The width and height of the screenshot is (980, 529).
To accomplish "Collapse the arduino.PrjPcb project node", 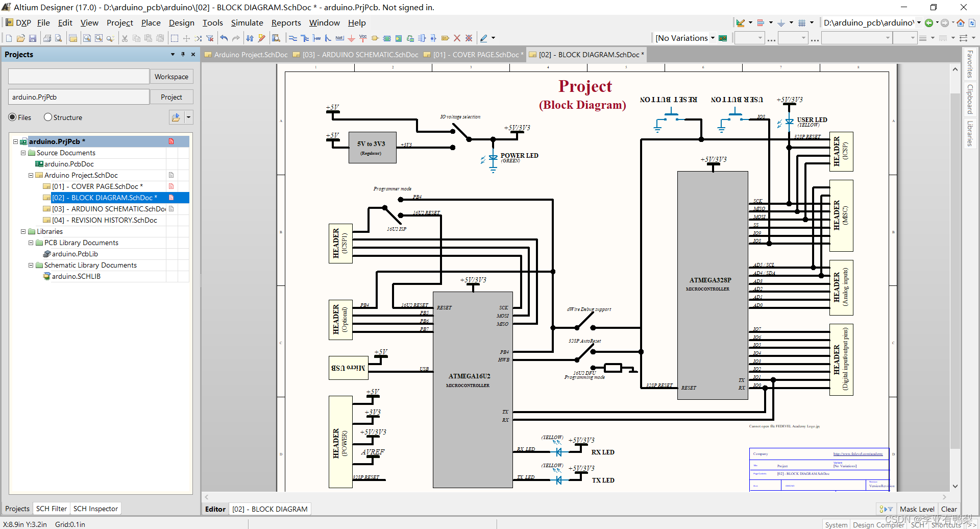I will 15,141.
